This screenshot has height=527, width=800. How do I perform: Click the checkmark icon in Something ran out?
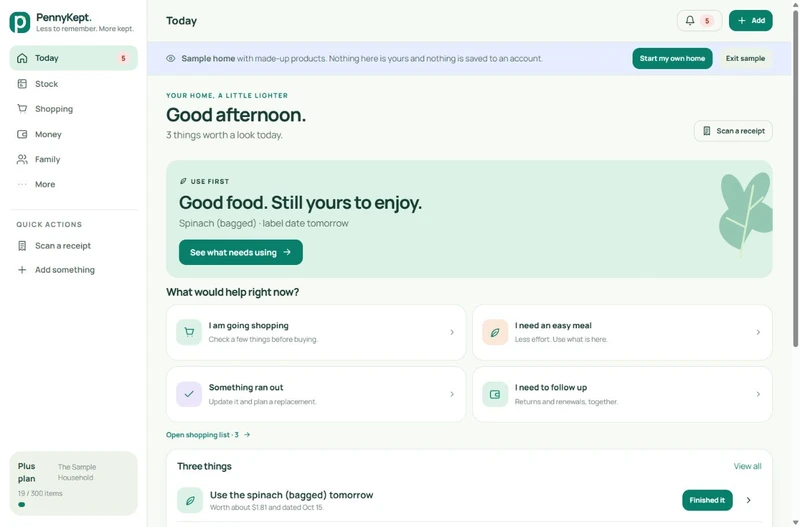[x=189, y=394]
